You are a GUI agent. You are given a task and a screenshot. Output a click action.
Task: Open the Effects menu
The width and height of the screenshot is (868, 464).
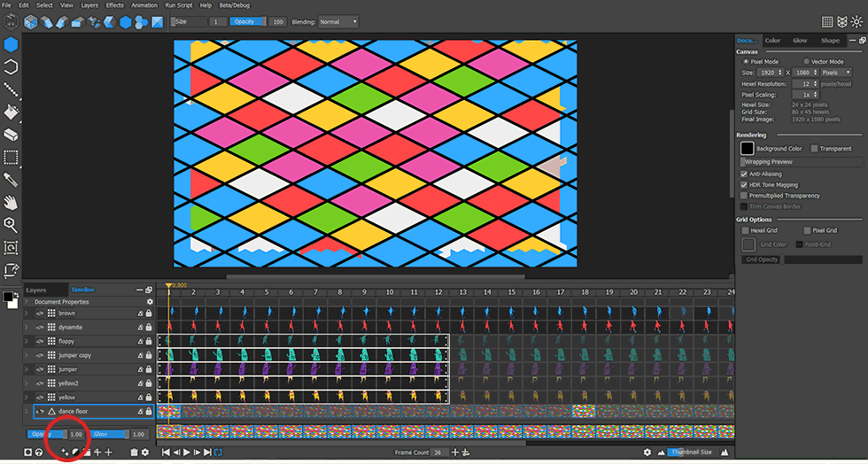tap(115, 5)
